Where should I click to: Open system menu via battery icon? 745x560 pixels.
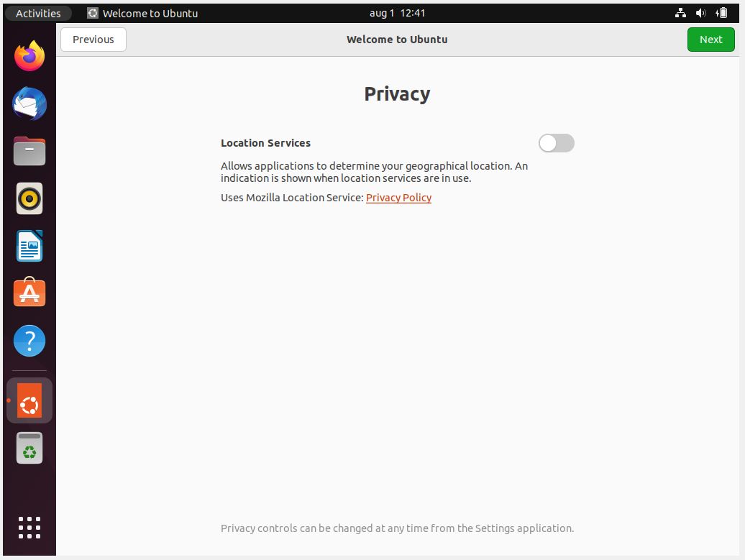pyautogui.click(x=722, y=13)
